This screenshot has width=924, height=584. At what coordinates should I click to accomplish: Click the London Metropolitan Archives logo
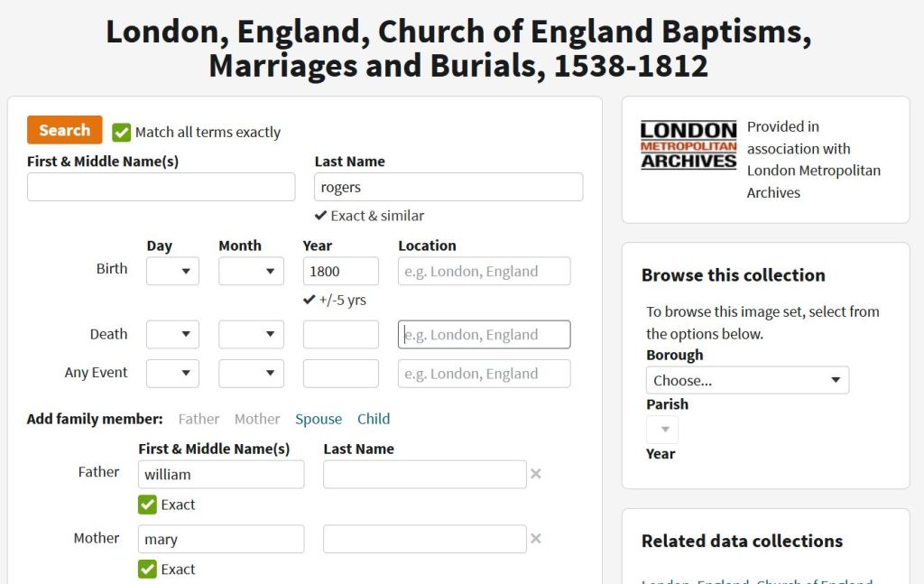click(688, 146)
